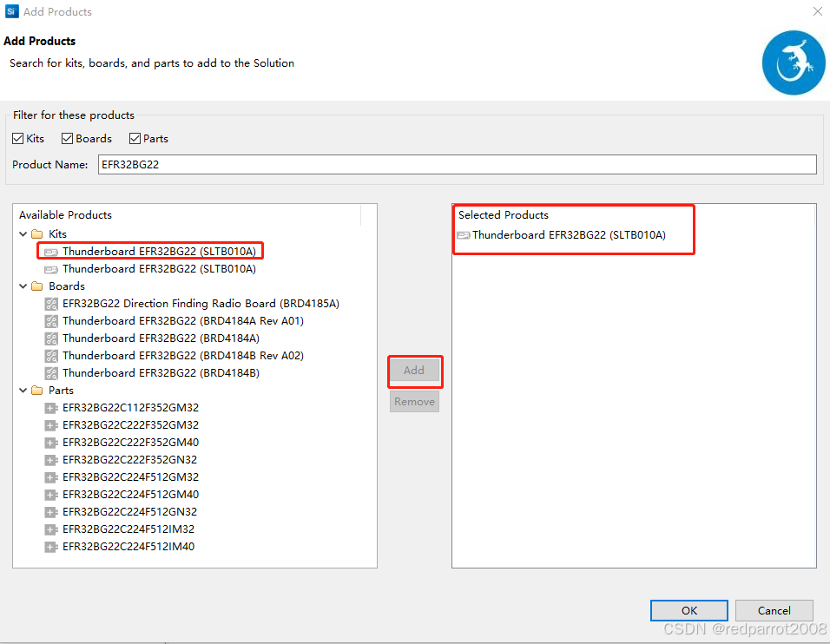
Task: Select part EFR32BG22C224F512GM32
Action: [x=131, y=477]
